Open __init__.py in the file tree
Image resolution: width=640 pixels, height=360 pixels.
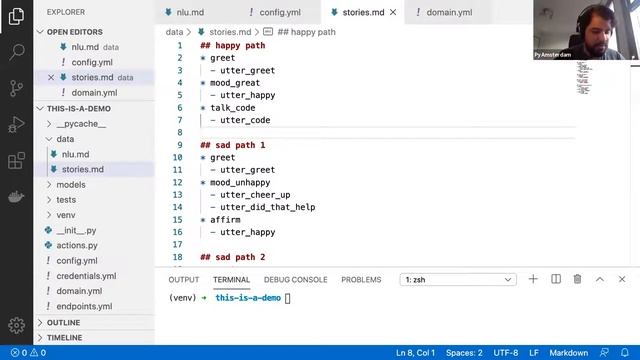click(76, 230)
